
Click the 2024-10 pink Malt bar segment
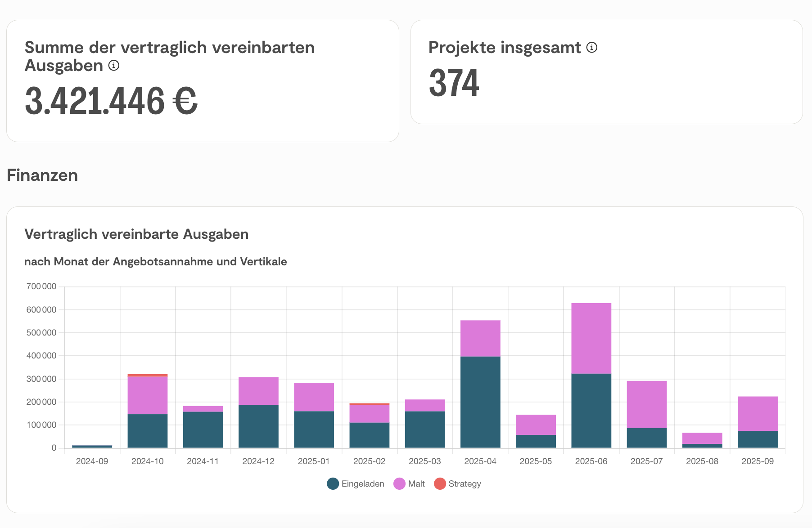(x=148, y=395)
